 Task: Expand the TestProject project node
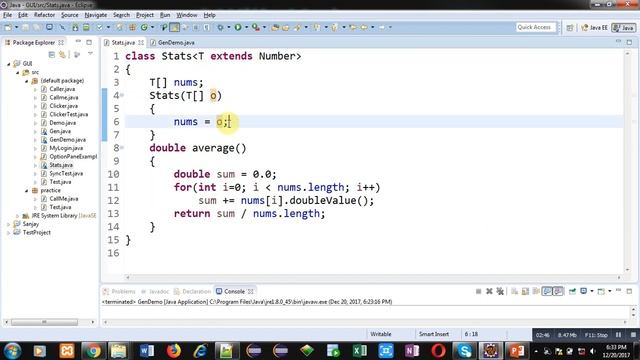pos(9,233)
